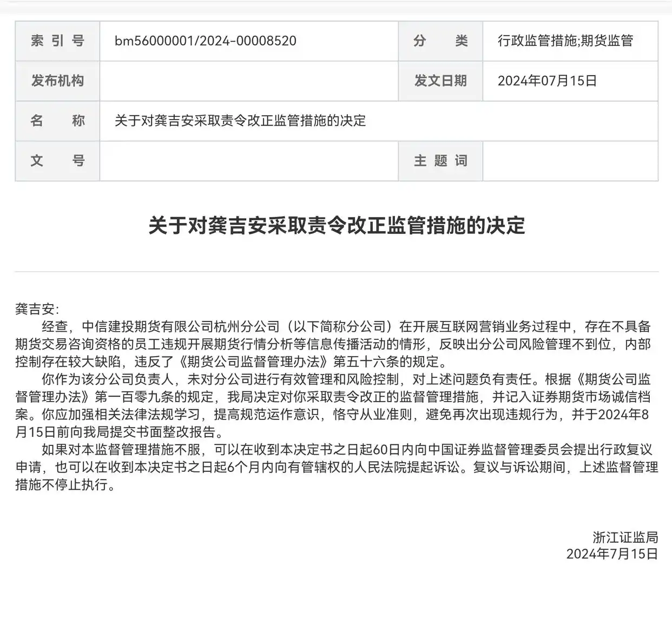
Task: Click the 名称 label cell
Action: pyautogui.click(x=57, y=121)
